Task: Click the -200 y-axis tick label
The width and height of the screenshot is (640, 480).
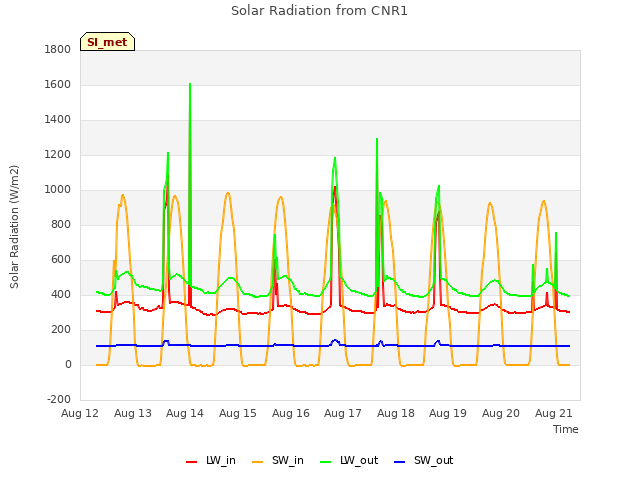Action: click(x=59, y=399)
